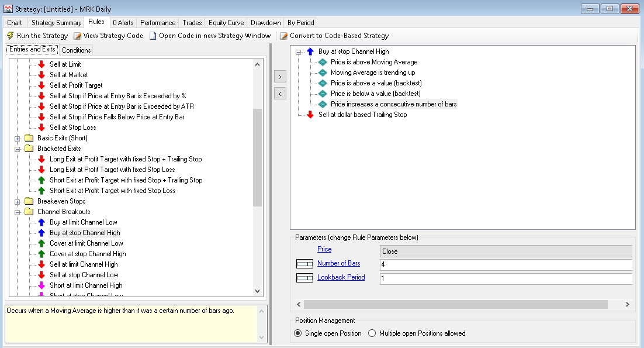This screenshot has height=348, width=644.
Task: Click the View Strategy Code icon
Action: coord(77,36)
